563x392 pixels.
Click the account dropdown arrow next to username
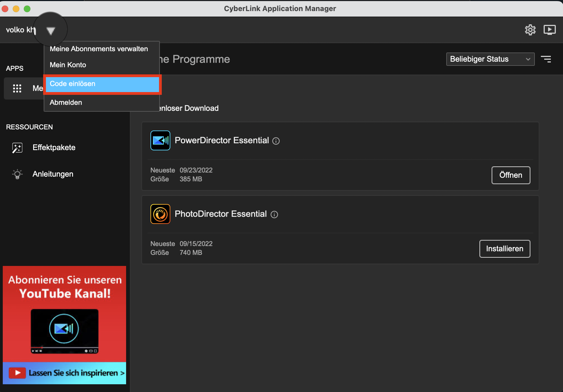51,31
